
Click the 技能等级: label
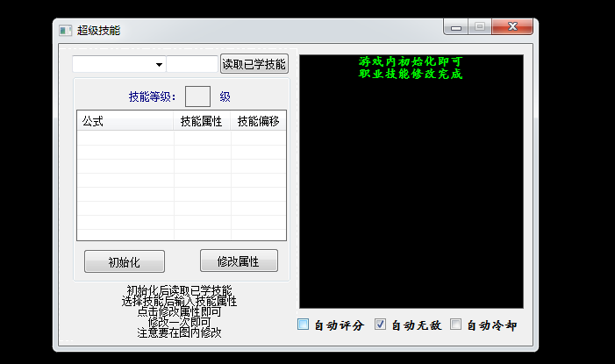[152, 96]
